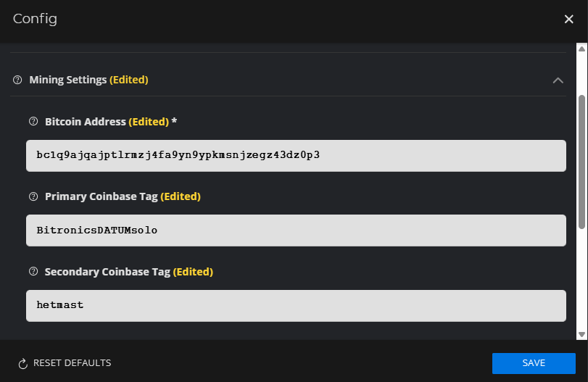Screen dimensions: 588x382
Task: Click the Config dialog title
Action: [35, 19]
